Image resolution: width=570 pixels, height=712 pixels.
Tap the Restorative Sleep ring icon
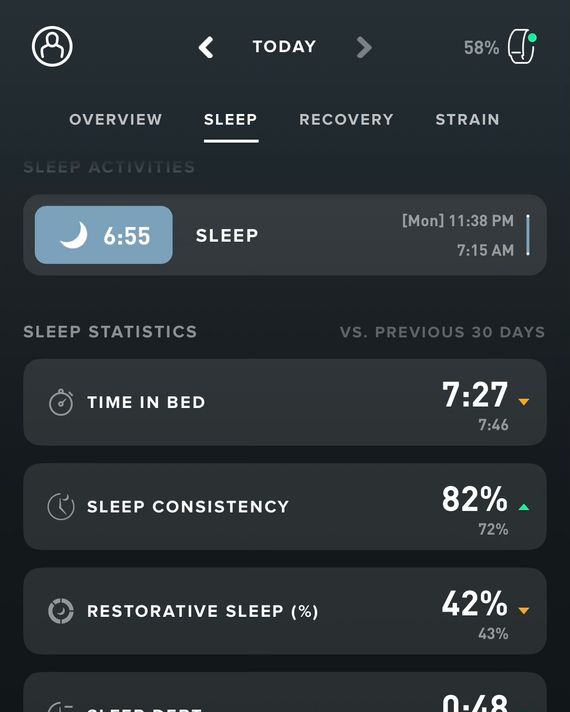(61, 611)
